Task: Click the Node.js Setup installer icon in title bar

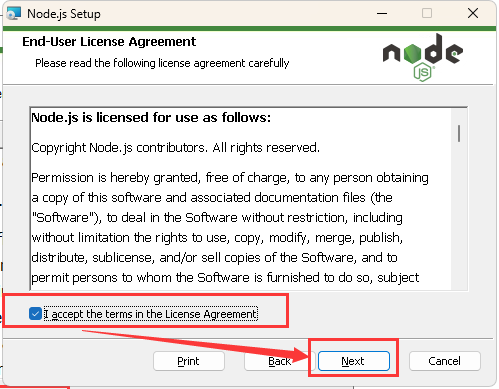Action: pos(14,13)
